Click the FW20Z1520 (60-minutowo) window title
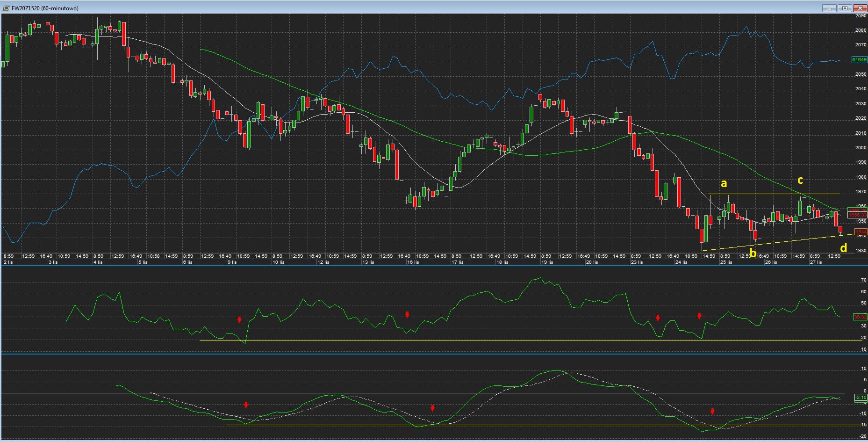868x442 pixels. (x=45, y=8)
